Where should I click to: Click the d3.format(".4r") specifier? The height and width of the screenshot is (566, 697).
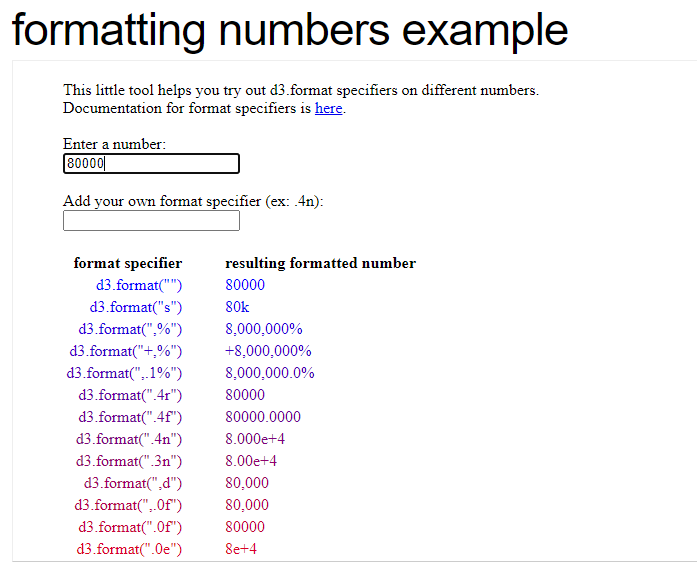click(130, 395)
